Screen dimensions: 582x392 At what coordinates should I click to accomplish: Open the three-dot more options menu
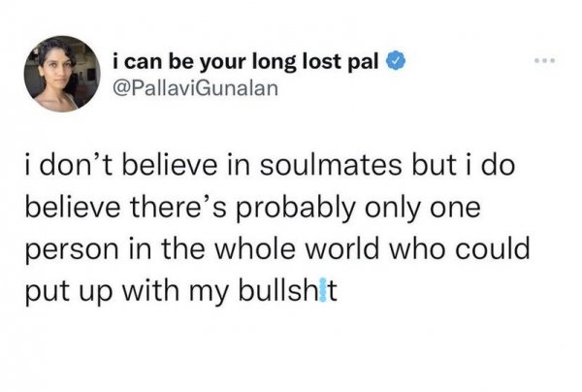tap(550, 61)
